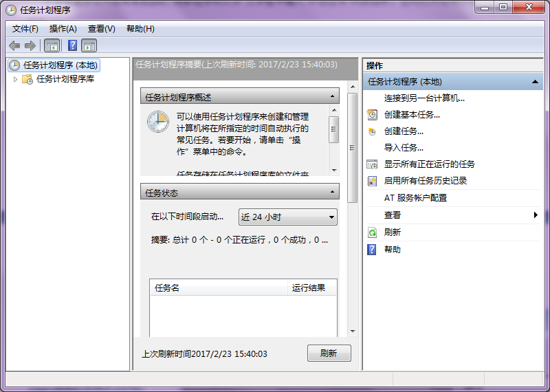Click the 任务名 column header
550x392 pixels.
click(x=219, y=288)
